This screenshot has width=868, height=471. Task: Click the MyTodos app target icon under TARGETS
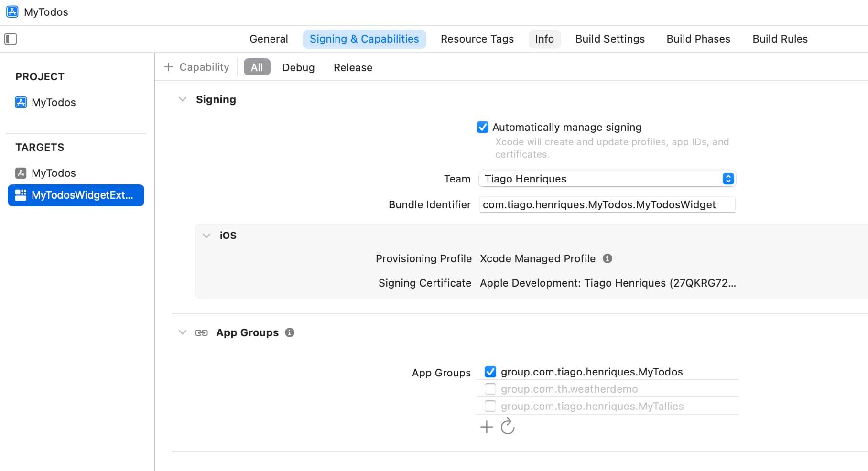pyautogui.click(x=21, y=173)
